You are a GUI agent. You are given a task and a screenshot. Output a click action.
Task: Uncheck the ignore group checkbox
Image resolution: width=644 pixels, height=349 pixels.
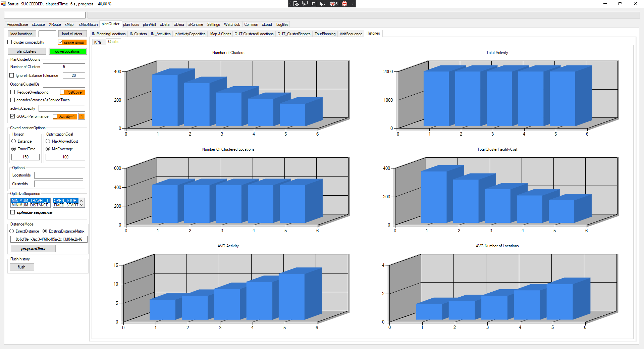60,42
